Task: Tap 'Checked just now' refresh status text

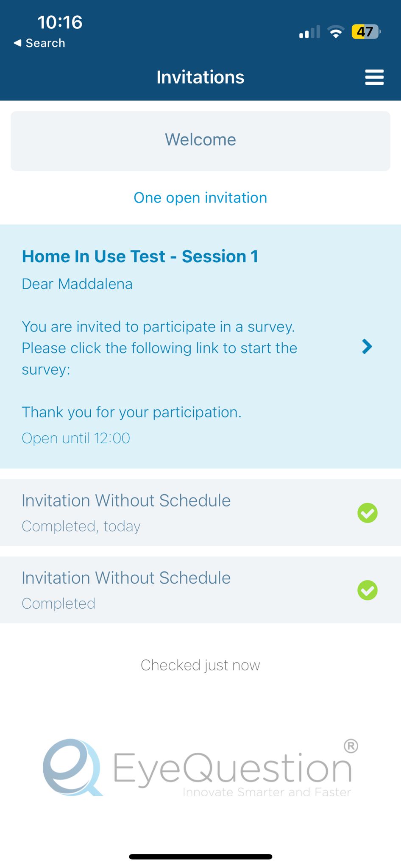Action: coord(200,665)
